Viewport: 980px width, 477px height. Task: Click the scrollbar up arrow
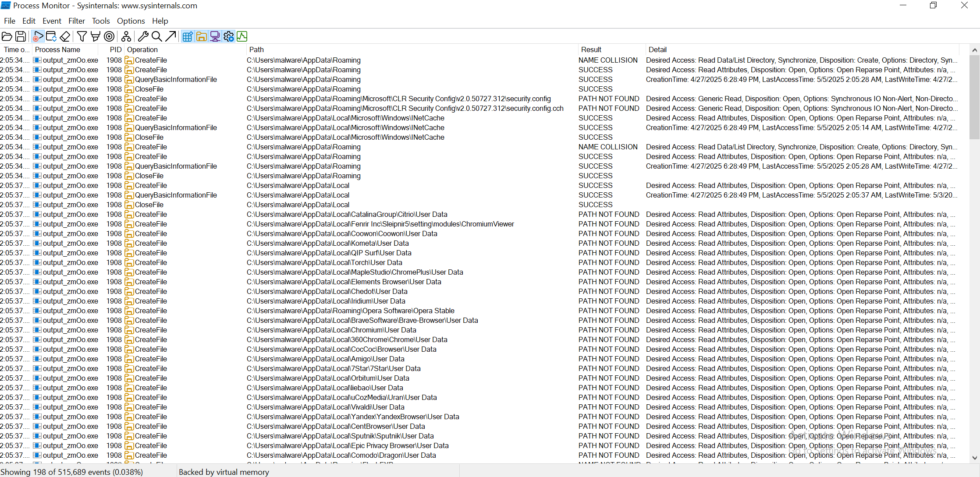coord(975,50)
